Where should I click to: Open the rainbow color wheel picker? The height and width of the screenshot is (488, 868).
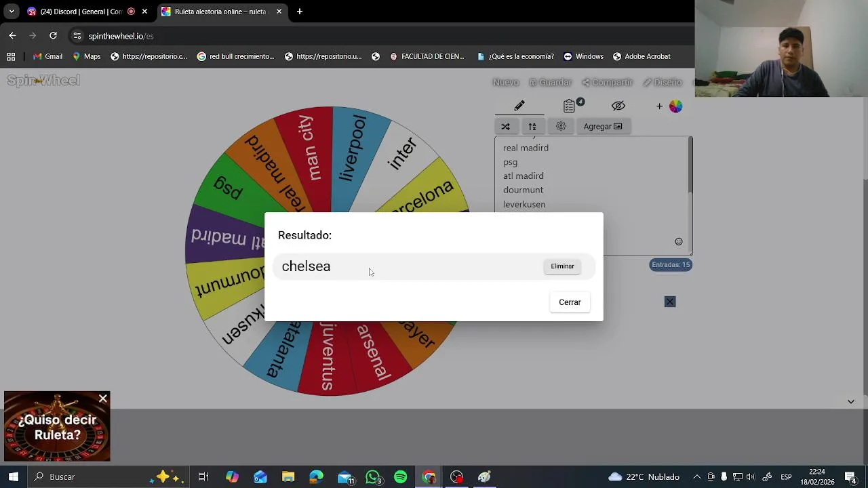point(675,106)
